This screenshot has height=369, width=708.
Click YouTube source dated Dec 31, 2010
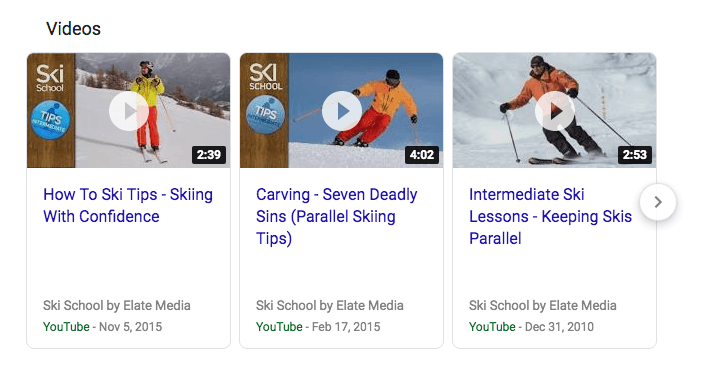coord(492,327)
